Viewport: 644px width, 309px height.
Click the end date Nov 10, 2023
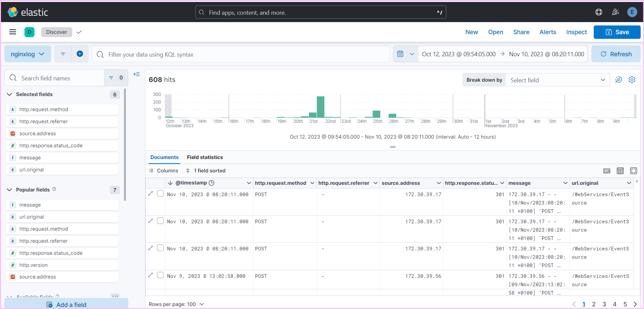coord(547,54)
